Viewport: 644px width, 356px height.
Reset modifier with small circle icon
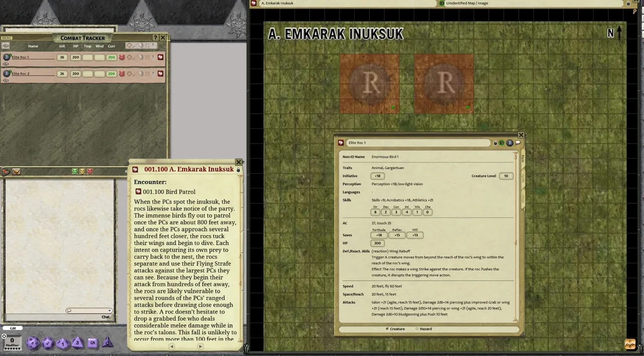click(4, 336)
